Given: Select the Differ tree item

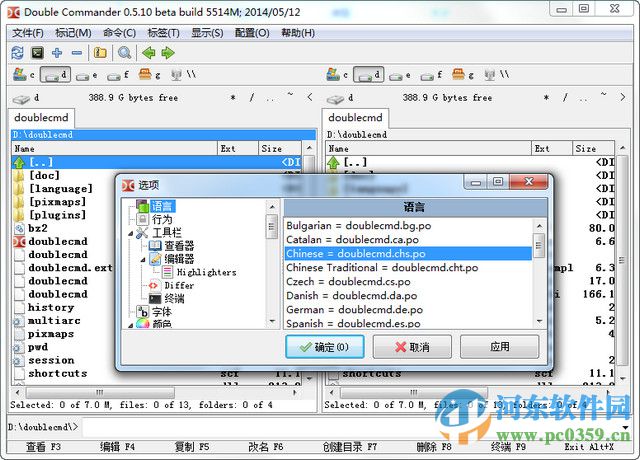Looking at the screenshot, I should [x=179, y=285].
